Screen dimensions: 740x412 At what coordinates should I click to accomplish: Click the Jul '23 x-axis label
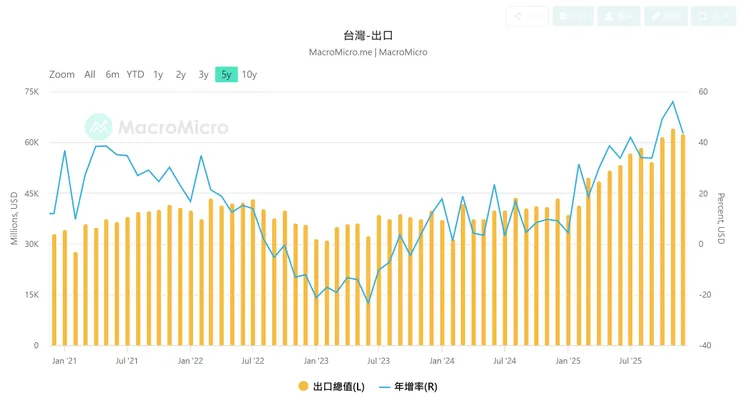coord(378,361)
